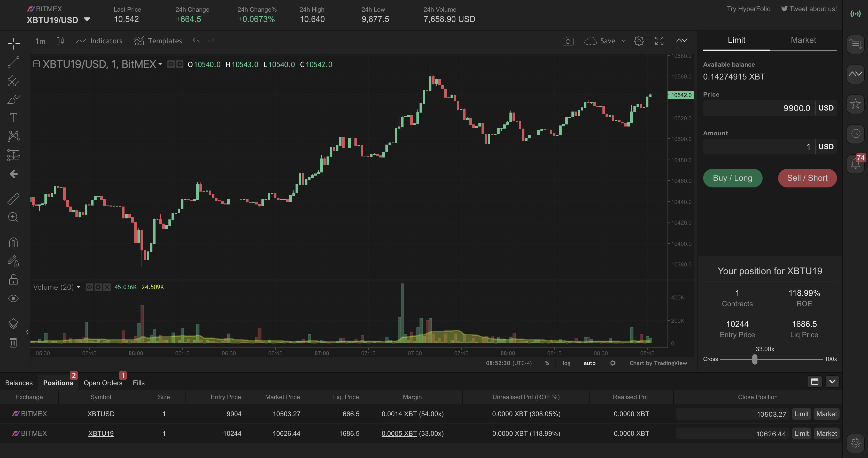Screen dimensions: 868x458
Task: Enter fullscreen chart mode
Action: (x=659, y=41)
